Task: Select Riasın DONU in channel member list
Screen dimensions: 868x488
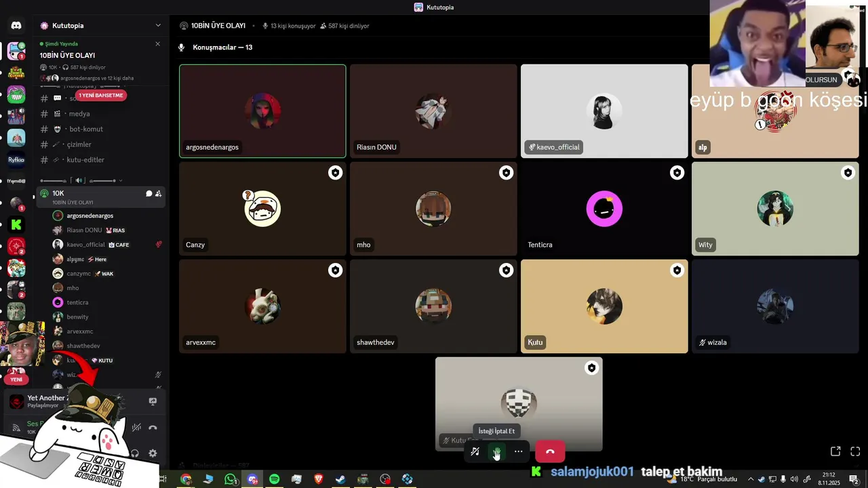Action: coord(107,230)
